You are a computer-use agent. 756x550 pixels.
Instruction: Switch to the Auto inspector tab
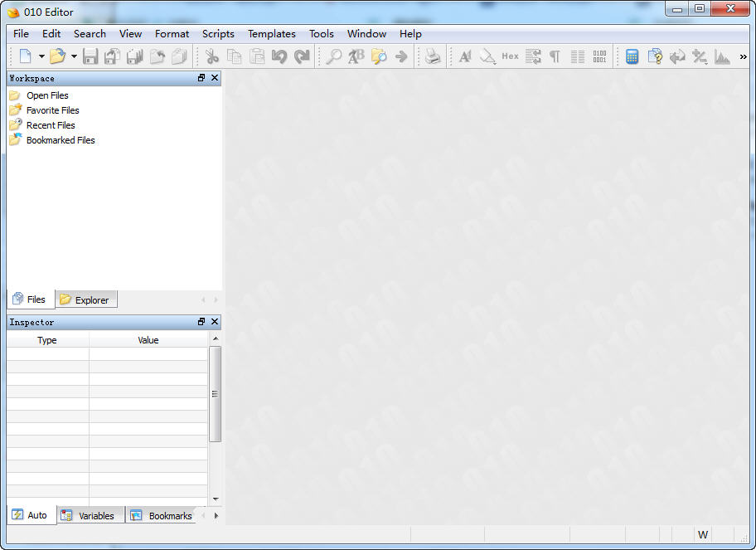pos(31,515)
